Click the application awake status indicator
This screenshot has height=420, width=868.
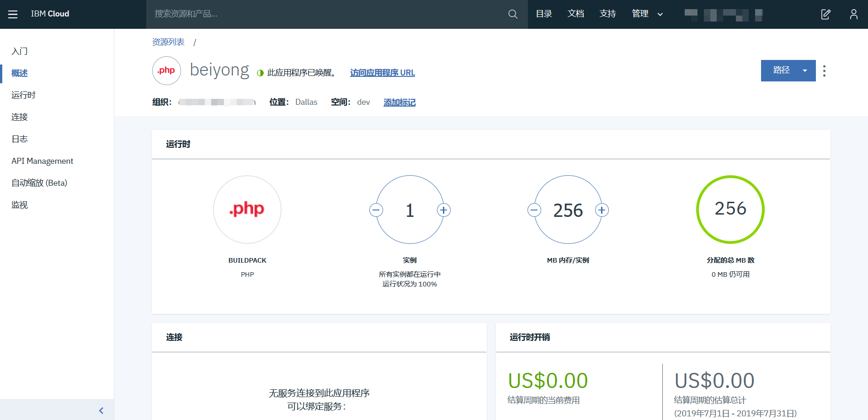260,73
